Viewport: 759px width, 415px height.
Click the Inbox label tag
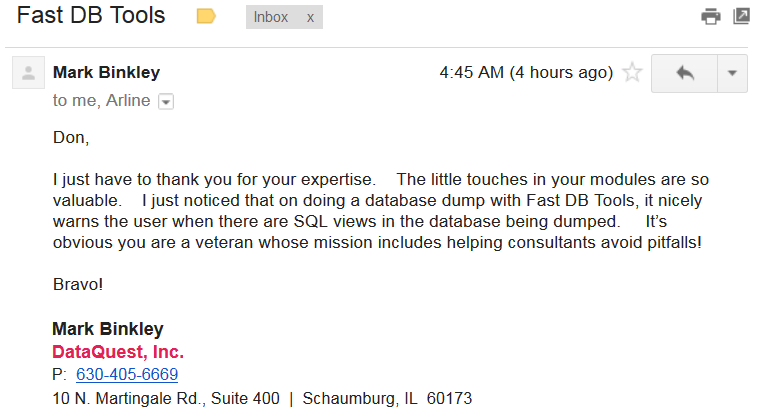click(x=271, y=18)
